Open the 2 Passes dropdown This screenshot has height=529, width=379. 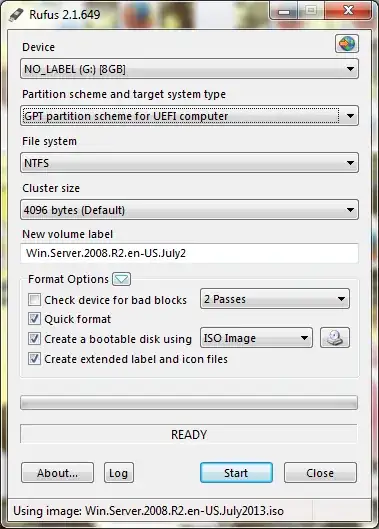click(x=275, y=299)
